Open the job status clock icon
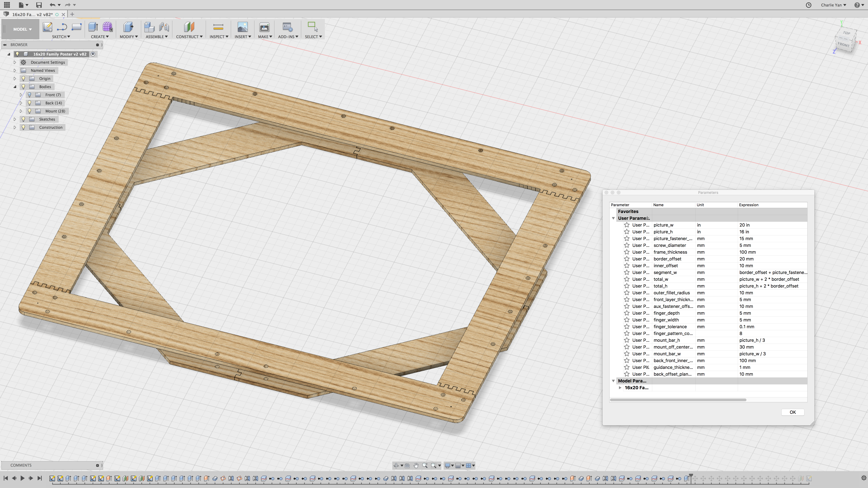Image resolution: width=868 pixels, height=488 pixels. click(808, 5)
